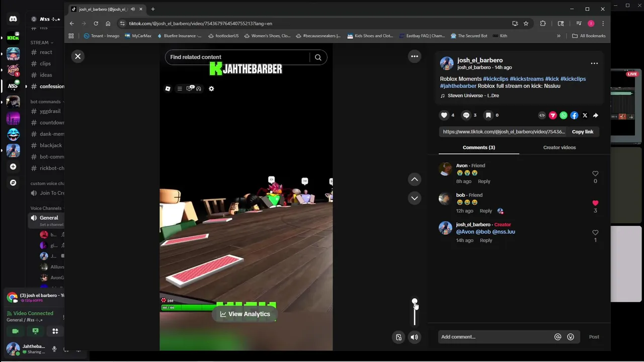Open emoji picker in comment box

pyautogui.click(x=571, y=337)
